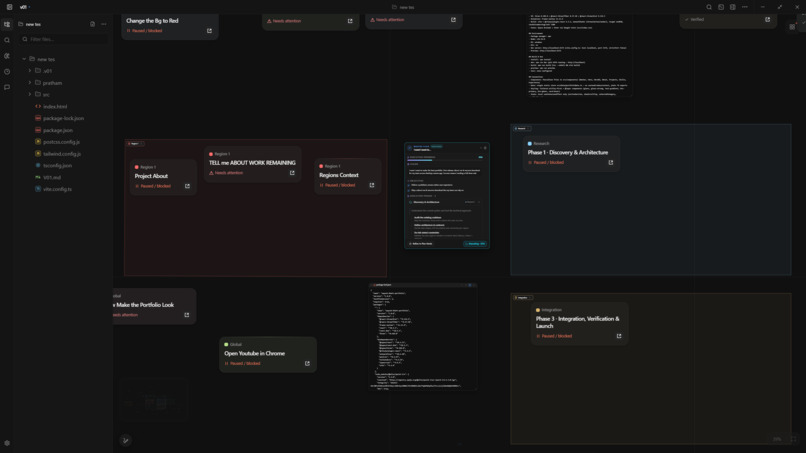Expand the .v01 folder
The width and height of the screenshot is (806, 453).
[30, 71]
